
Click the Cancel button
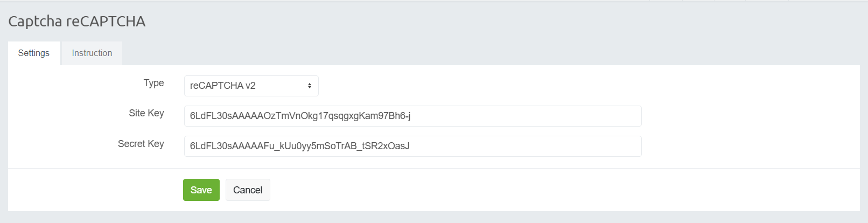click(248, 190)
